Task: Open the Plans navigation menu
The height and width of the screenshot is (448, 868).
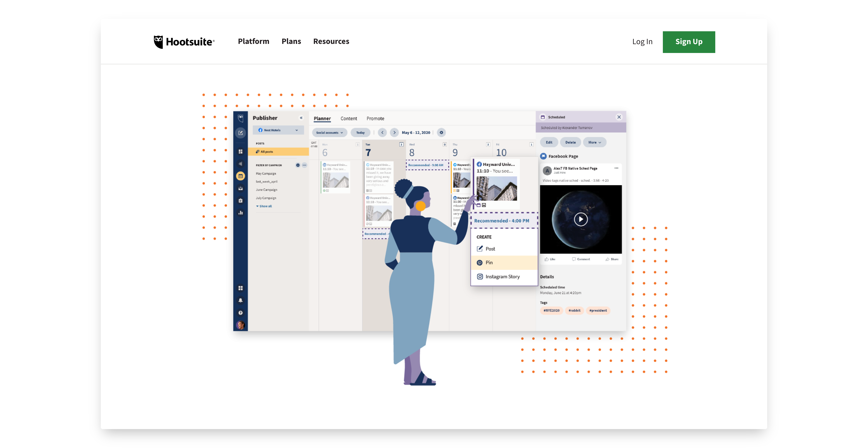Action: (291, 41)
